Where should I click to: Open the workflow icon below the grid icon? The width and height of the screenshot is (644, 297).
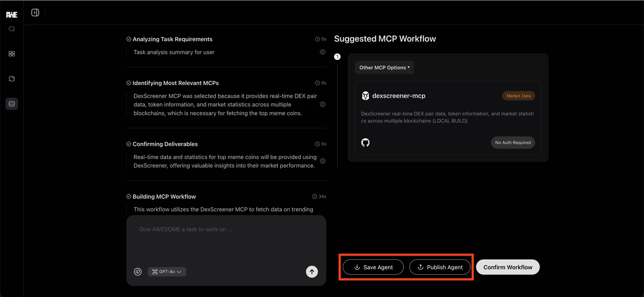(x=12, y=79)
